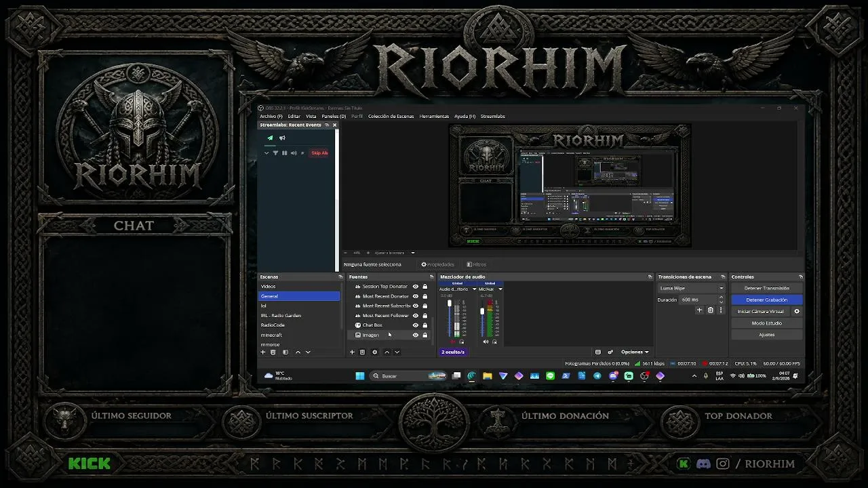This screenshot has height=488, width=868.
Task: Move the selected scene down in Escenas
Action: (308, 352)
